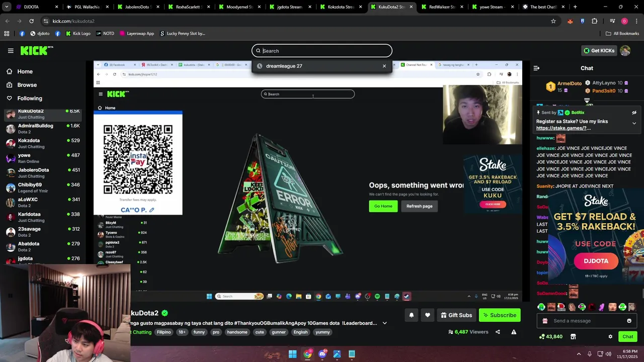
Task: Open the djdoto bookmark
Action: click(x=40, y=34)
